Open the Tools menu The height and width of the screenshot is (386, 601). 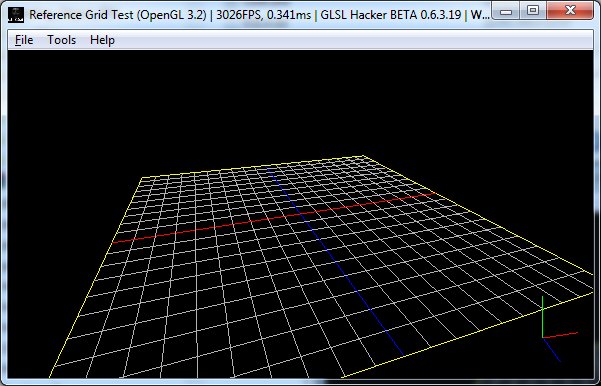pyautogui.click(x=61, y=40)
